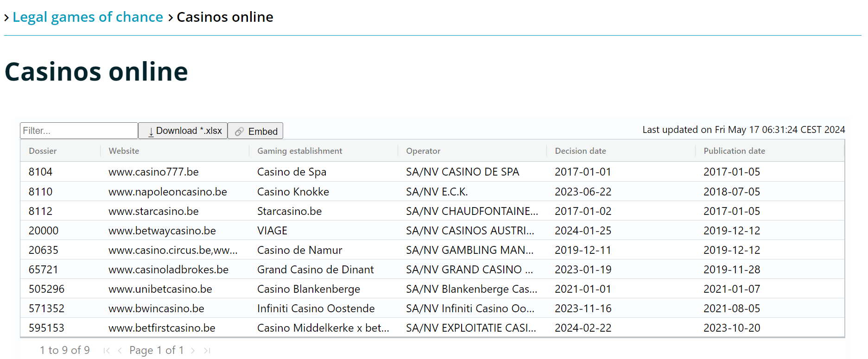
Task: Jump to last page icon
Action: [207, 351]
